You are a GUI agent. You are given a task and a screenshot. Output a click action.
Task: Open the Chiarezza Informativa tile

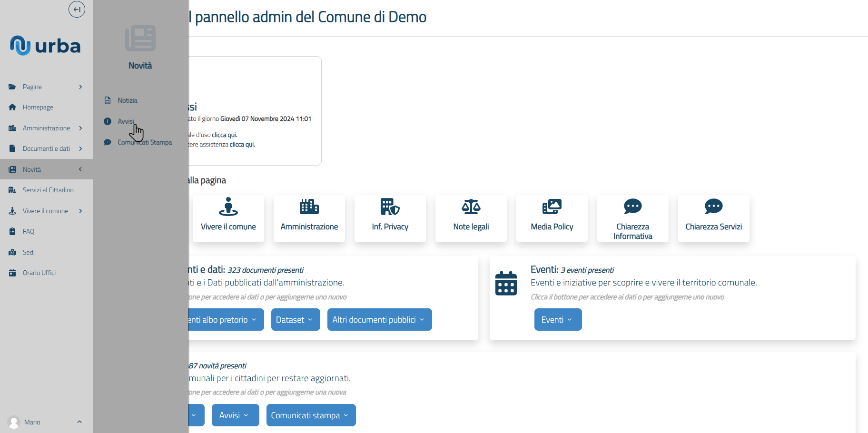[632, 218]
